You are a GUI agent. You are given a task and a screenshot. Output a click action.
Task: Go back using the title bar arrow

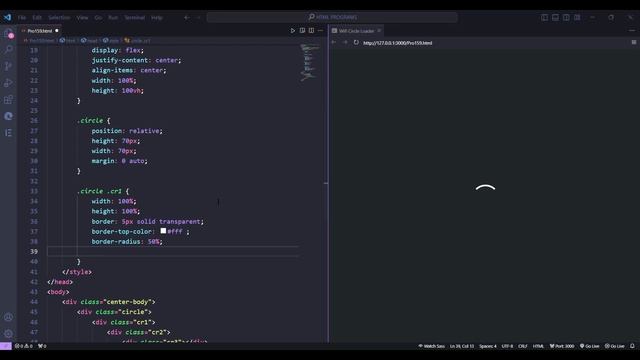187,18
